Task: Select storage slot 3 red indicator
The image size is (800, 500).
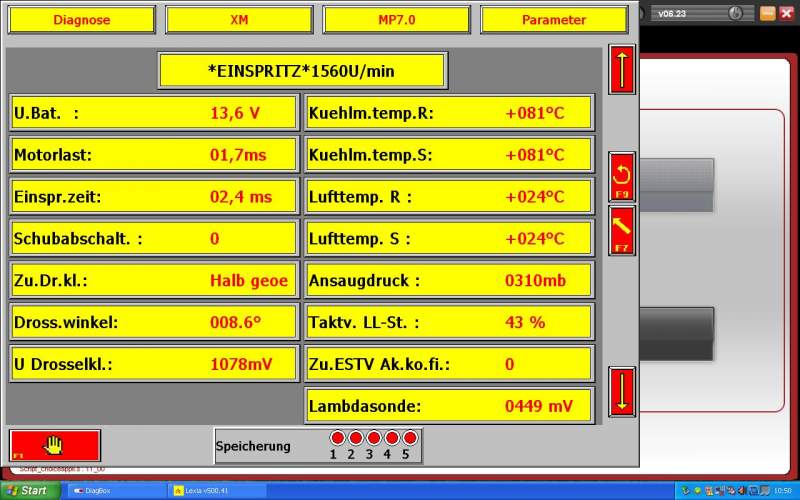Action: 373,438
